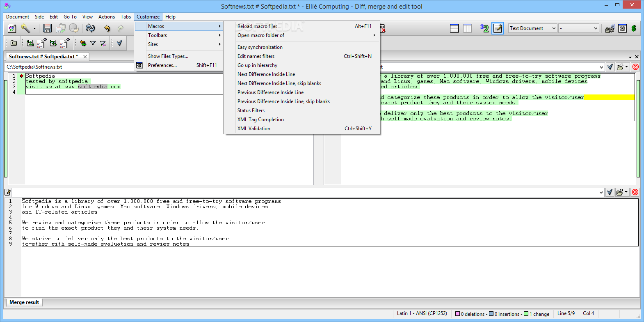The image size is (644, 322).
Task: Expand the Sites submenu
Action: pyautogui.click(x=179, y=44)
